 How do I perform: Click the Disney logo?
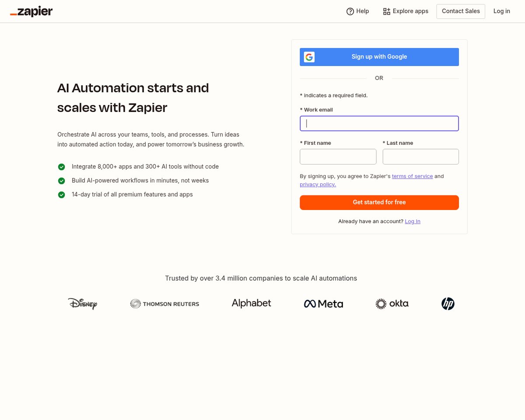click(x=83, y=303)
